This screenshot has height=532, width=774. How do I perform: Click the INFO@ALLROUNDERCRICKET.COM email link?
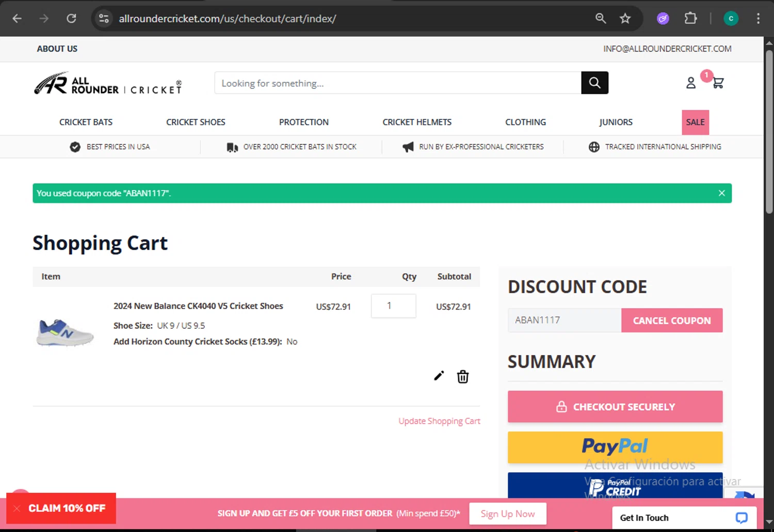tap(667, 49)
